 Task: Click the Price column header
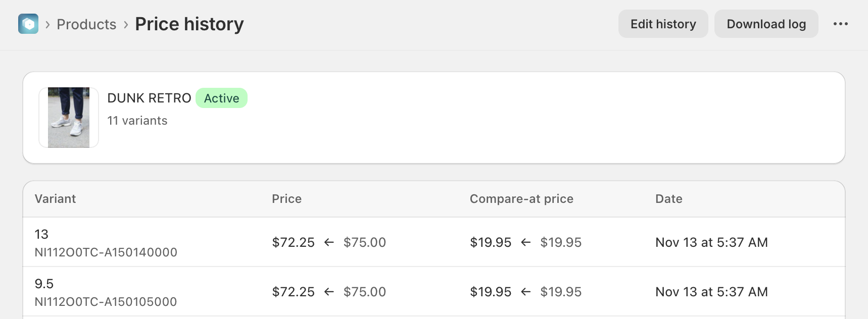coord(286,199)
